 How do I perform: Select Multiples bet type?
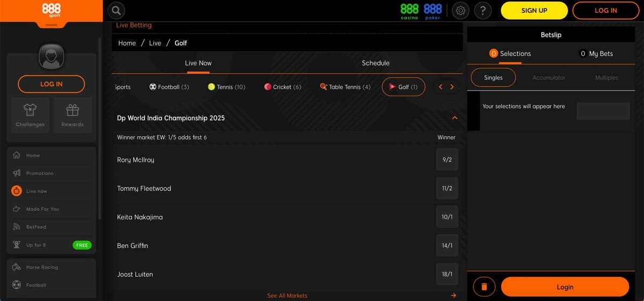click(606, 78)
